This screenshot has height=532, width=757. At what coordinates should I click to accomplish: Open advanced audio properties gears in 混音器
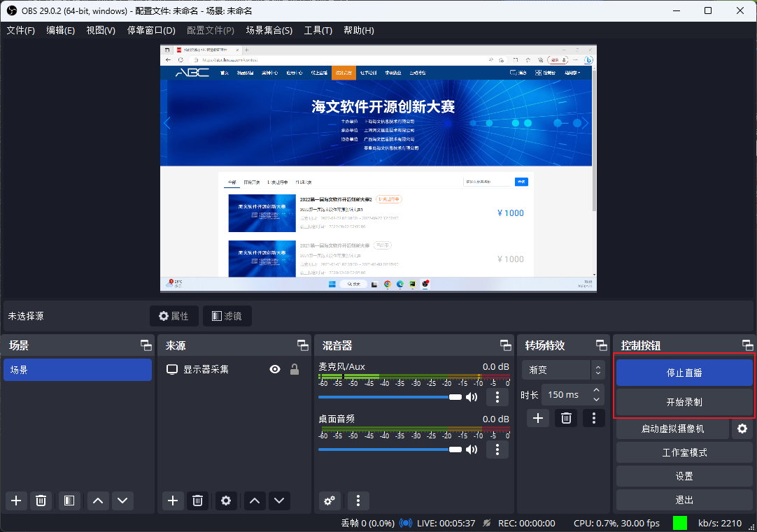tap(330, 501)
